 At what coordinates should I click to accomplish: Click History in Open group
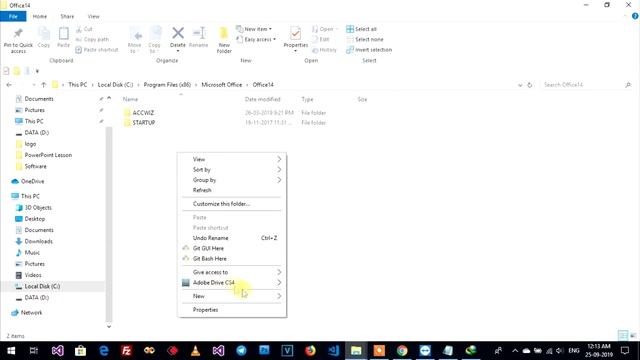(324, 50)
